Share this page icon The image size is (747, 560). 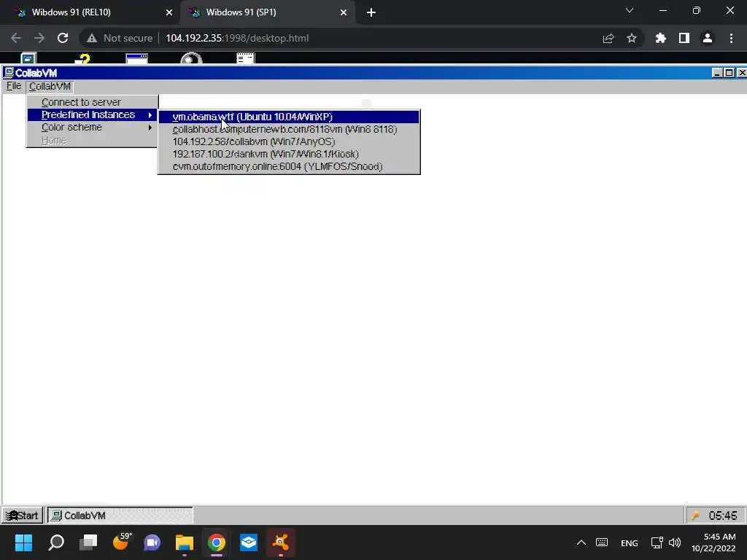pyautogui.click(x=608, y=38)
